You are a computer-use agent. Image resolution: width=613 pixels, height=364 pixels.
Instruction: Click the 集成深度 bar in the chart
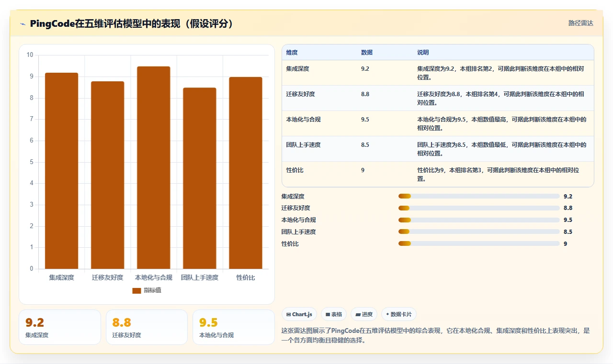pos(61,171)
